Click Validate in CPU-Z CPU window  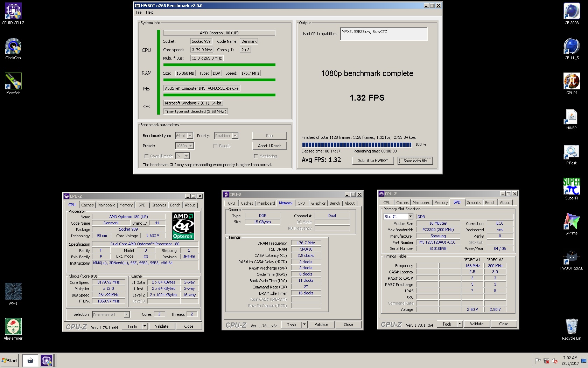(x=162, y=326)
